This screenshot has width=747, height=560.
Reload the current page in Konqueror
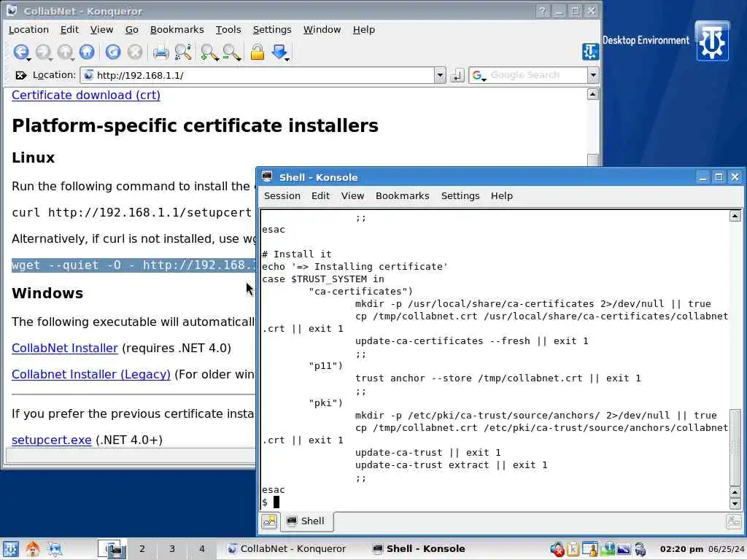point(113,52)
